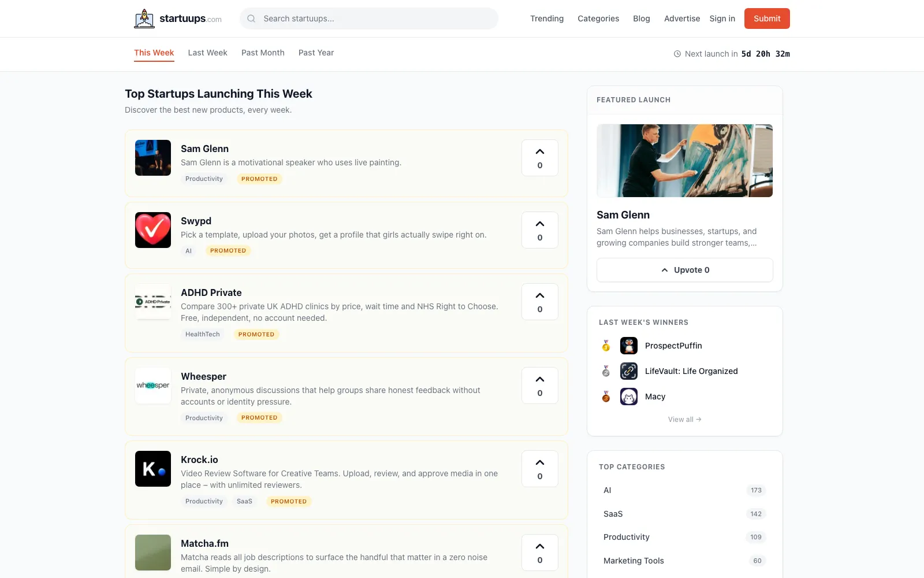924x578 pixels.
Task: Switch to the Past Year tab
Action: click(x=316, y=53)
